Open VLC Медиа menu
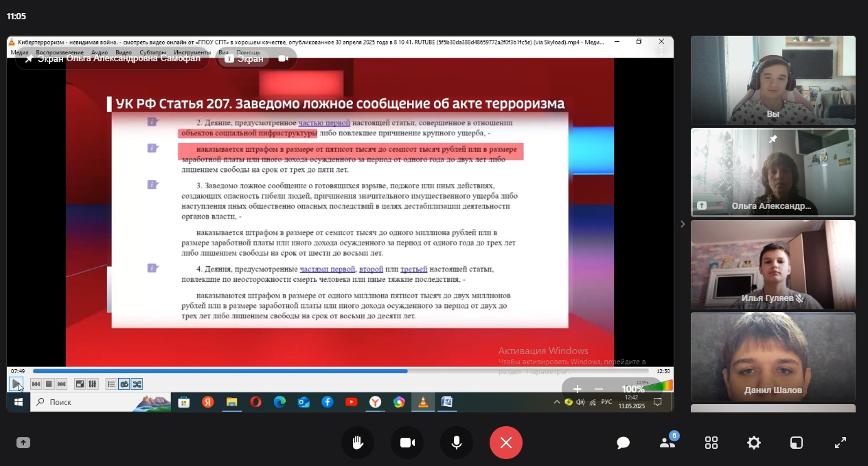Image resolution: width=868 pixels, height=466 pixels. [x=19, y=52]
